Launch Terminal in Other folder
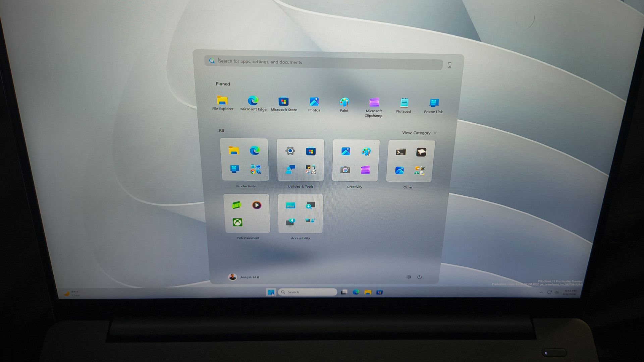Screen dimensions: 644x362 tap(401, 152)
